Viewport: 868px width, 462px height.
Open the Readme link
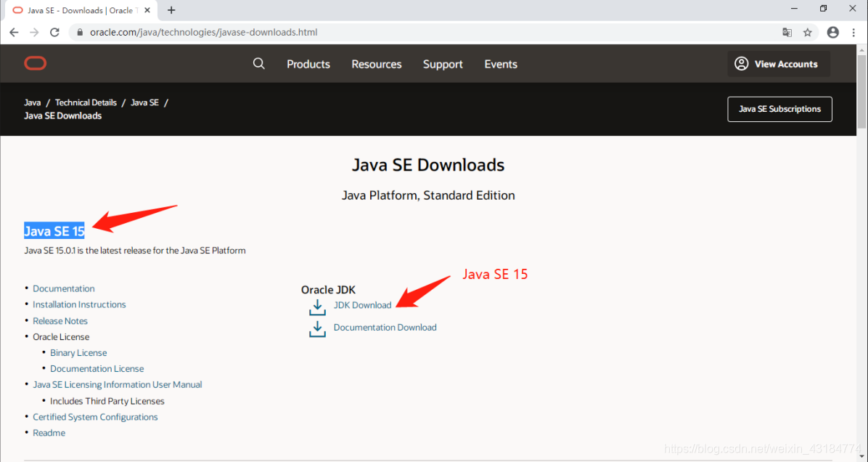pyautogui.click(x=49, y=433)
